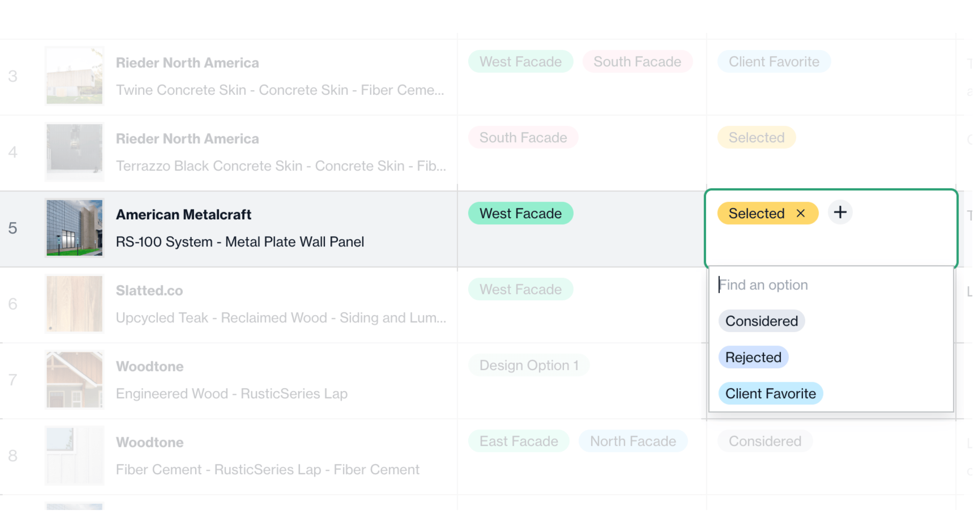Open the American Metalcraft building thumbnail

coord(74,228)
